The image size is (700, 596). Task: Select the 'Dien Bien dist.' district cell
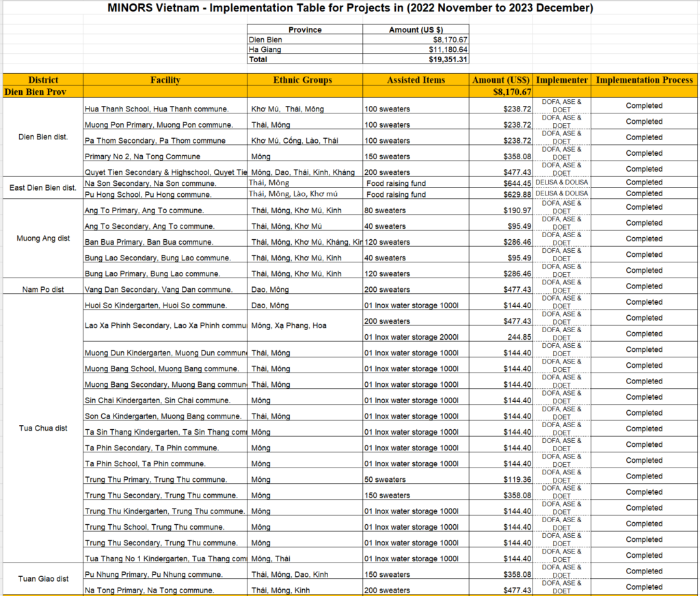coord(43,137)
